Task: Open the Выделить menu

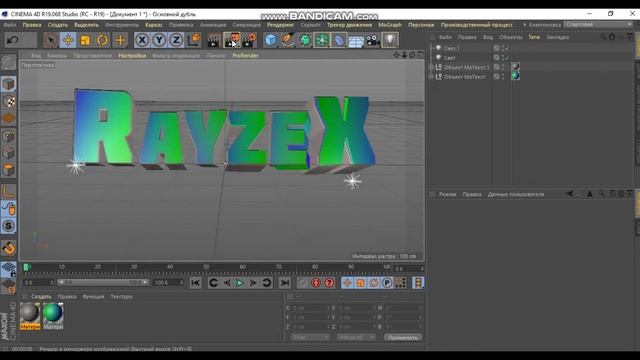Action: pos(86,25)
